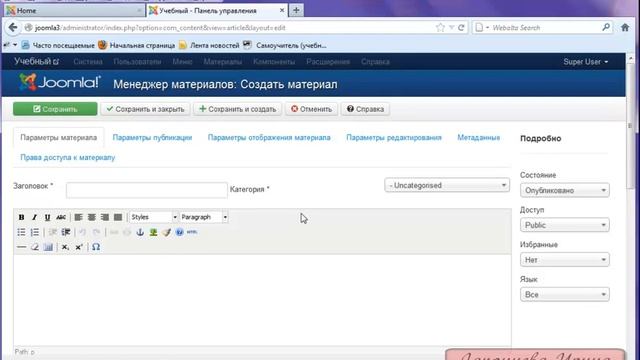Insert anchor with anchor icon
Viewport: 640px width, 360px height.
(x=140, y=232)
